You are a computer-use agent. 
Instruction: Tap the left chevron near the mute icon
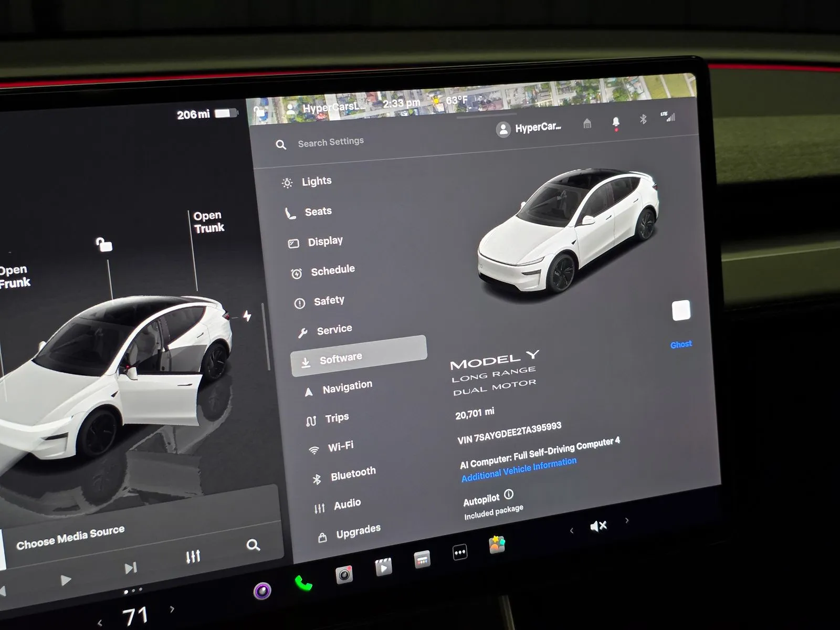coord(572,530)
